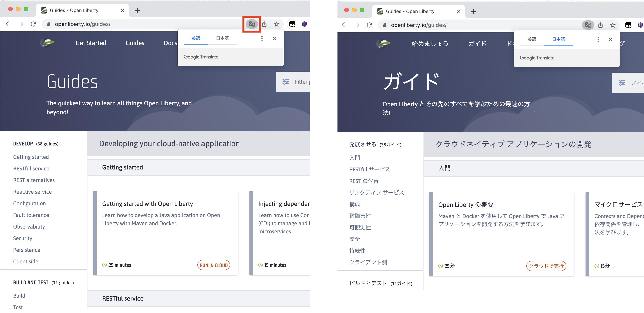Open Configuration sidebar link
The image size is (644, 313).
(x=29, y=204)
